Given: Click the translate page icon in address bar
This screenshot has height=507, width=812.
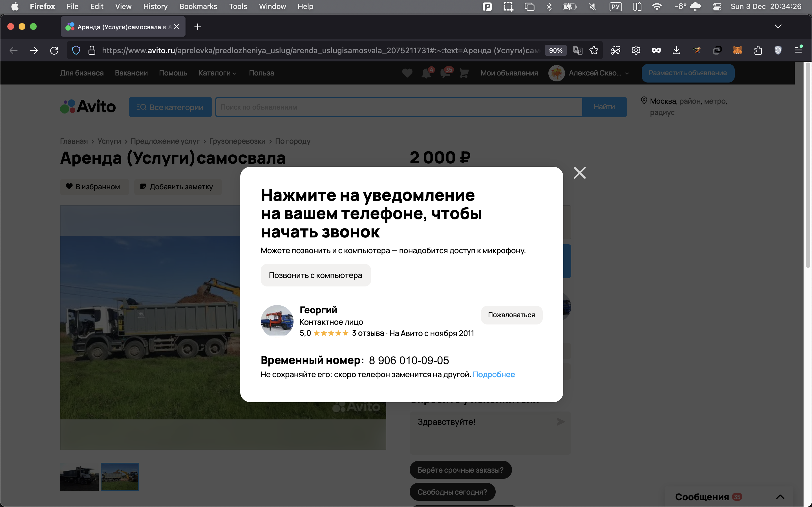Looking at the screenshot, I should click(x=577, y=50).
